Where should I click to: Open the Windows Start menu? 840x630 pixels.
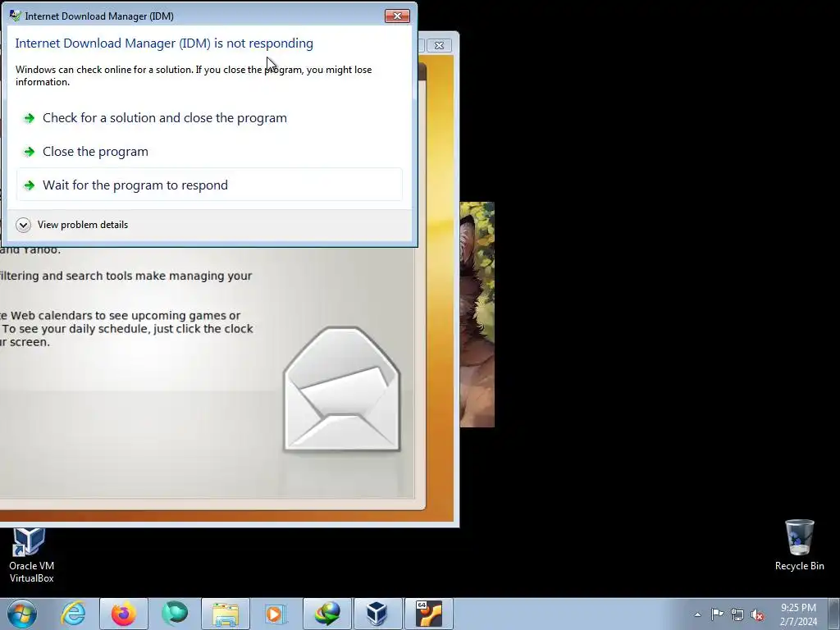click(x=22, y=614)
